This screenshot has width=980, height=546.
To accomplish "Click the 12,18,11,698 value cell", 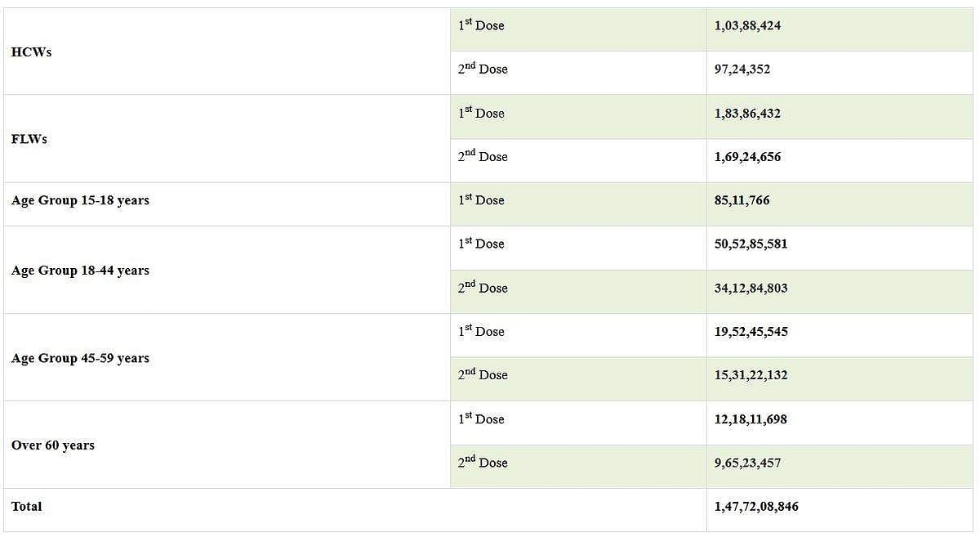I will [751, 419].
